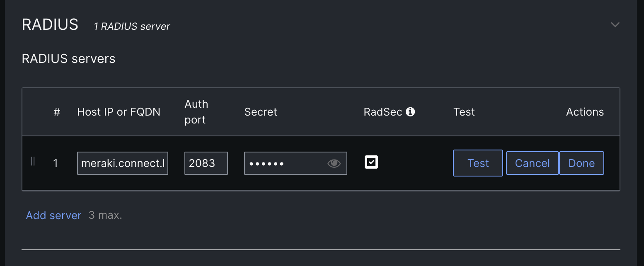
Task: Click the Host IP or FQDN column header
Action: [x=119, y=112]
